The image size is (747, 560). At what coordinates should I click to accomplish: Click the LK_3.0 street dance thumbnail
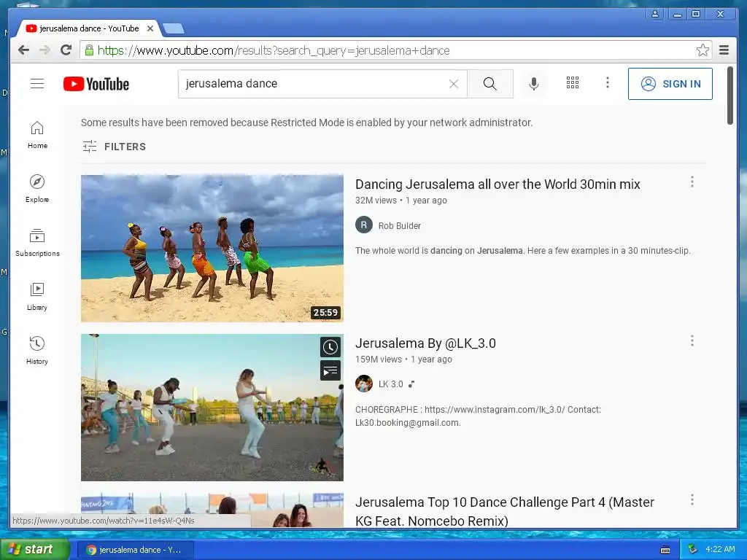tap(212, 407)
